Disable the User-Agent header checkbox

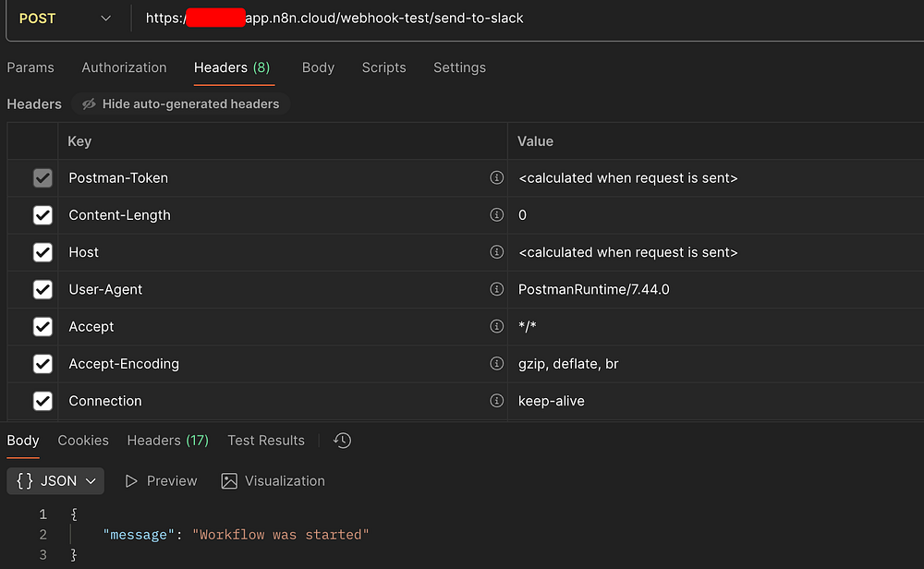pyautogui.click(x=43, y=289)
